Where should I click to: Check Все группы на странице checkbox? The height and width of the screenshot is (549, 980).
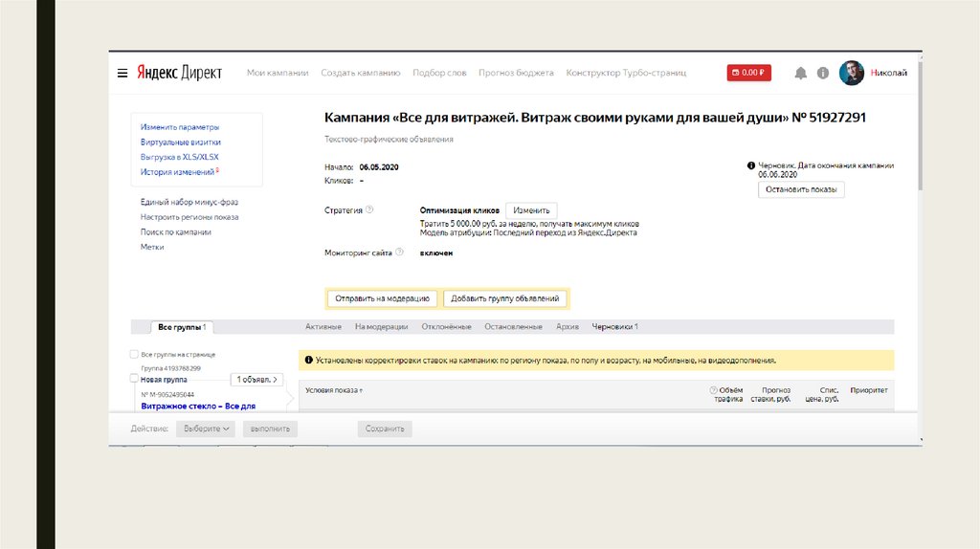(x=134, y=354)
